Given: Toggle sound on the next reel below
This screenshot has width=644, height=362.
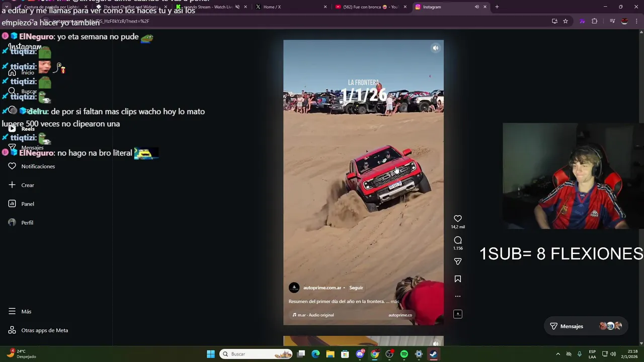Looking at the screenshot, I should (x=435, y=344).
